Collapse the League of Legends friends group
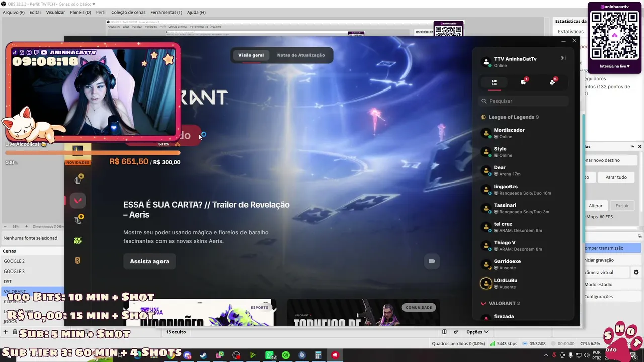 (x=511, y=117)
